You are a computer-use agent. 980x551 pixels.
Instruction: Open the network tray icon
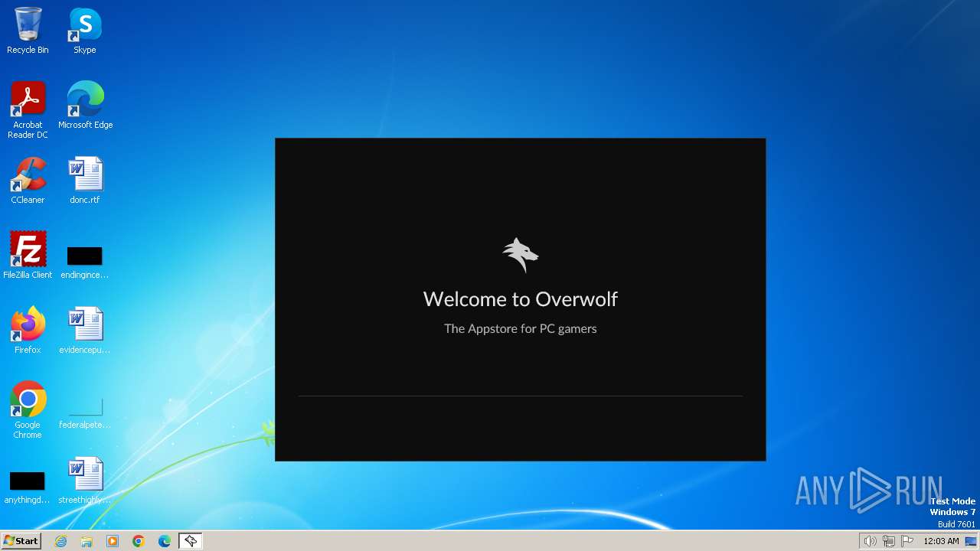point(889,541)
